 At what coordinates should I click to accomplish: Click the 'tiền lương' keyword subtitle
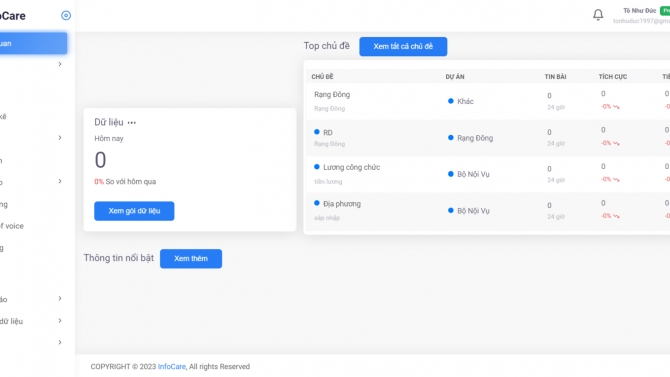tap(328, 182)
